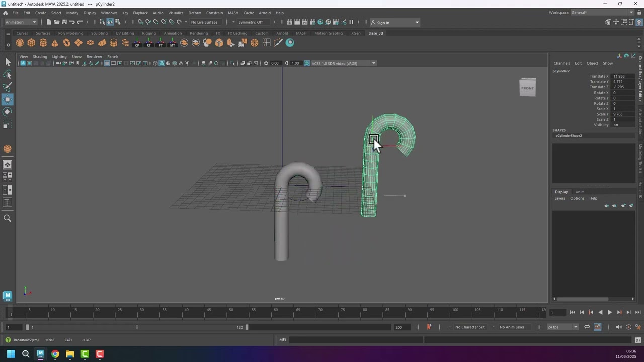Select the Select tool arrow in toolbox

[x=8, y=62]
